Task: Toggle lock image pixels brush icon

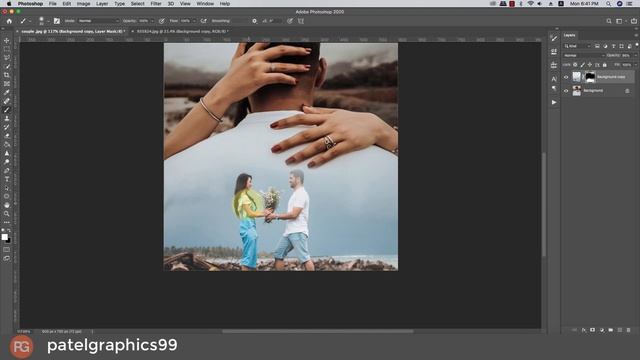Action: [x=582, y=64]
